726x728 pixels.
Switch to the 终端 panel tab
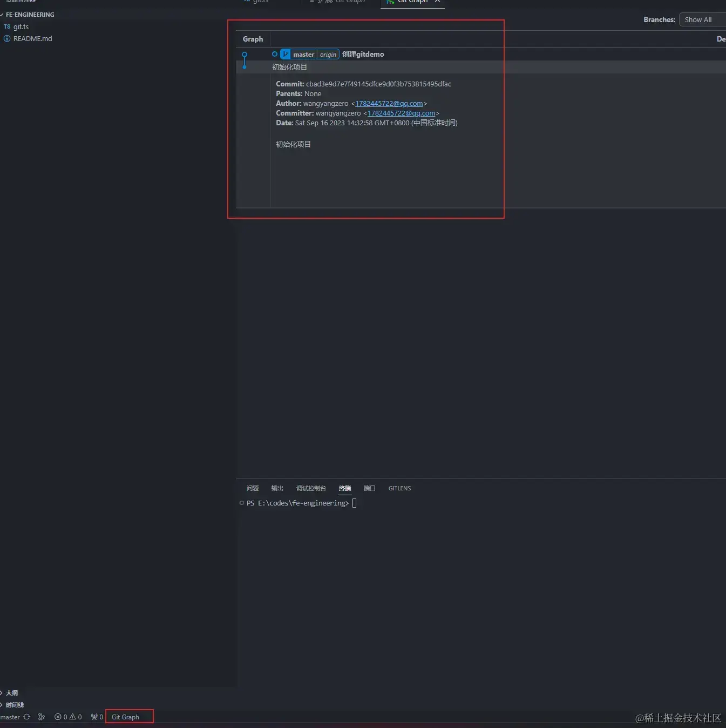click(x=345, y=488)
